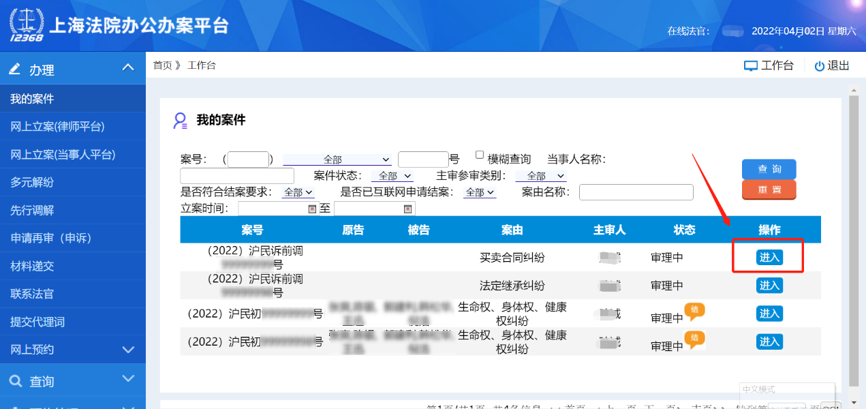Expand the 查询 sidebar section
Image resolution: width=866 pixels, height=409 pixels.
[x=128, y=379]
